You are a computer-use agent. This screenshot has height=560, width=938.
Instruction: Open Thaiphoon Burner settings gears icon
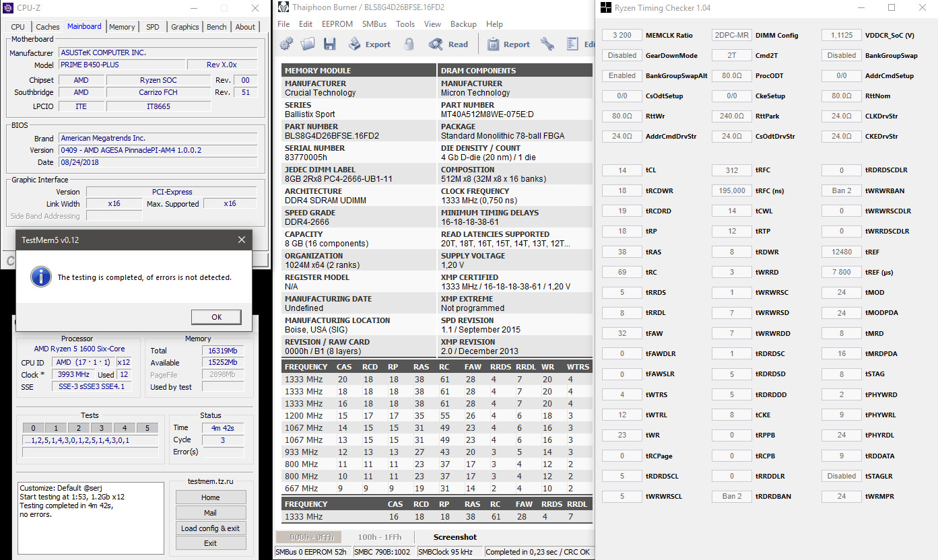(x=286, y=44)
